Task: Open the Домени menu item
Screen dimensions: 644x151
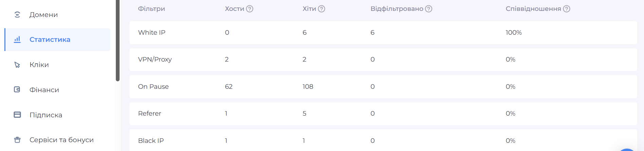Action: [43, 15]
